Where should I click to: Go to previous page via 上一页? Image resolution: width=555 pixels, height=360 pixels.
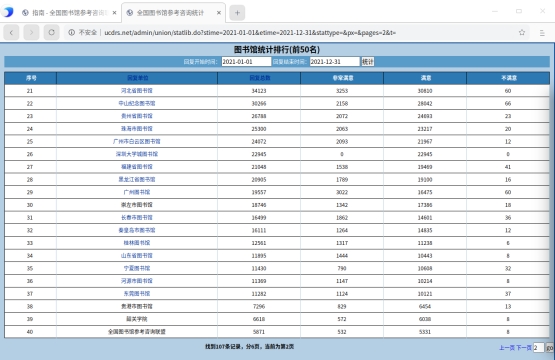click(x=507, y=348)
